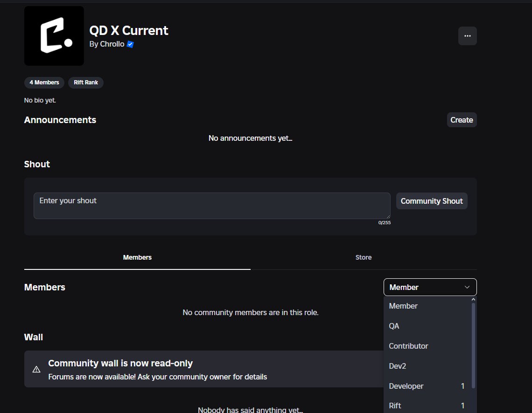Switch to the Store tab
532x413 pixels.
(x=364, y=257)
